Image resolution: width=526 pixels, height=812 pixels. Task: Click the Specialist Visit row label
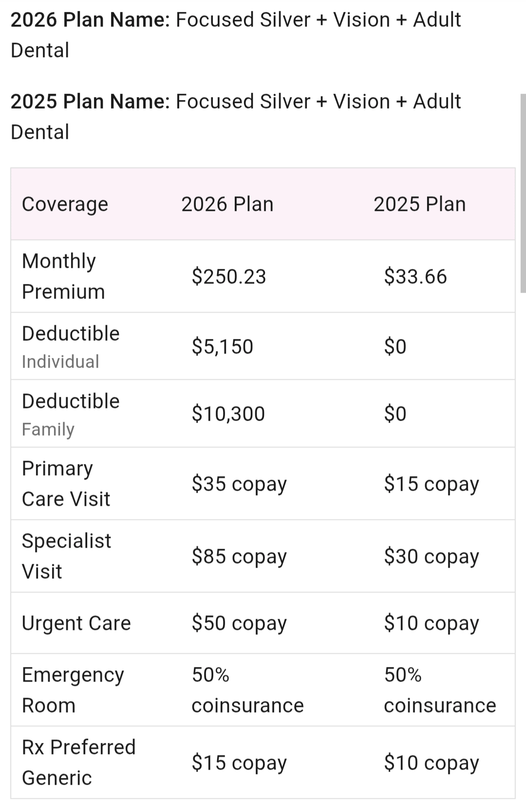click(66, 556)
